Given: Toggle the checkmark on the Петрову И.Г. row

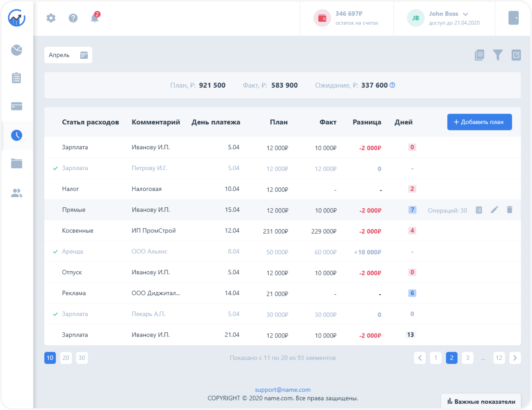Looking at the screenshot, I should click(x=55, y=168).
